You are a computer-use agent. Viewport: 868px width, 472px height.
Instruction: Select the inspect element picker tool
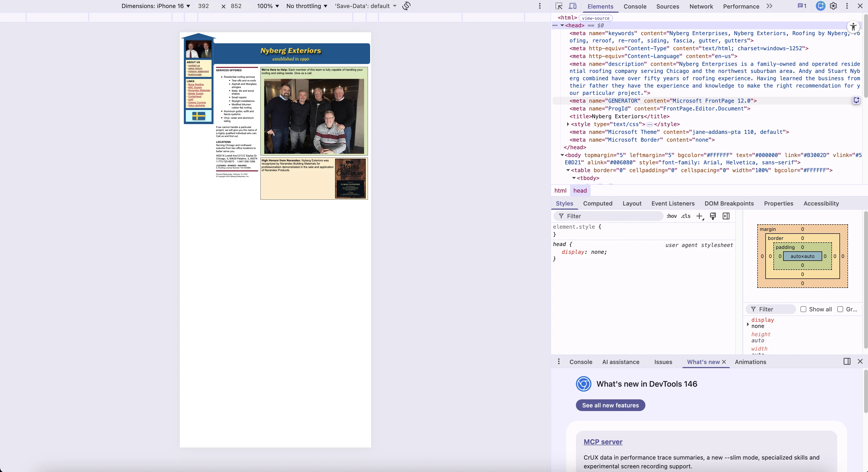pyautogui.click(x=559, y=6)
